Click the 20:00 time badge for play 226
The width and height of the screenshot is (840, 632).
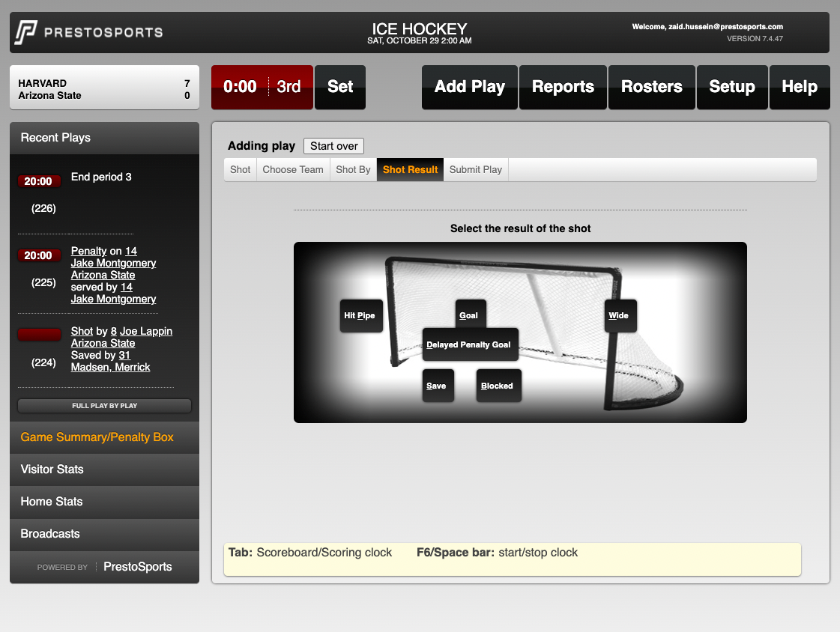(38, 181)
